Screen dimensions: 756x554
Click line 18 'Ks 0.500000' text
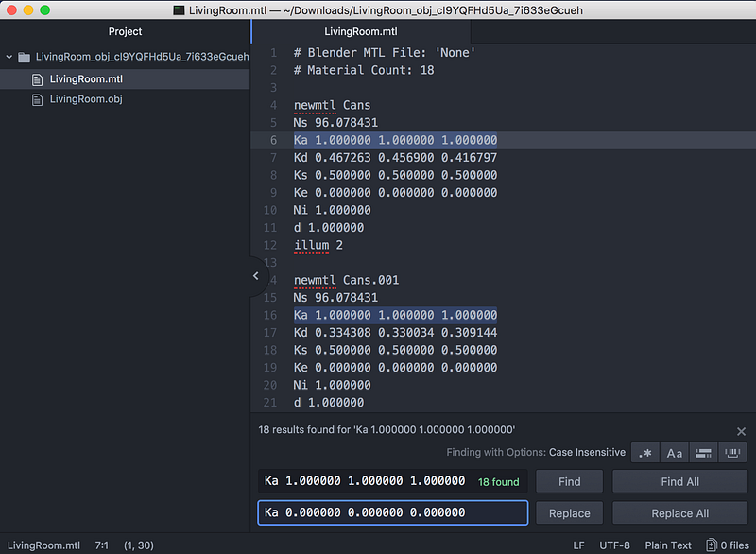[x=395, y=350]
